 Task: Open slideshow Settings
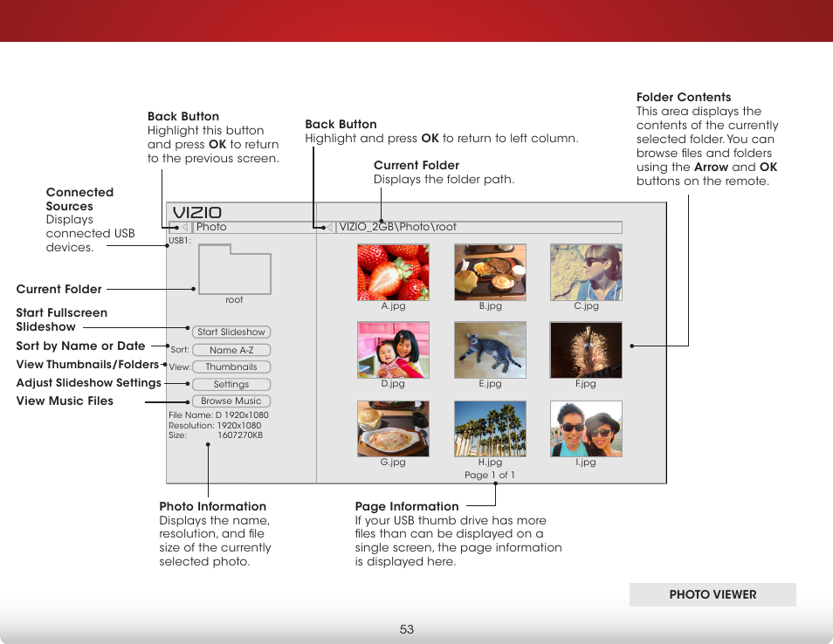[231, 384]
